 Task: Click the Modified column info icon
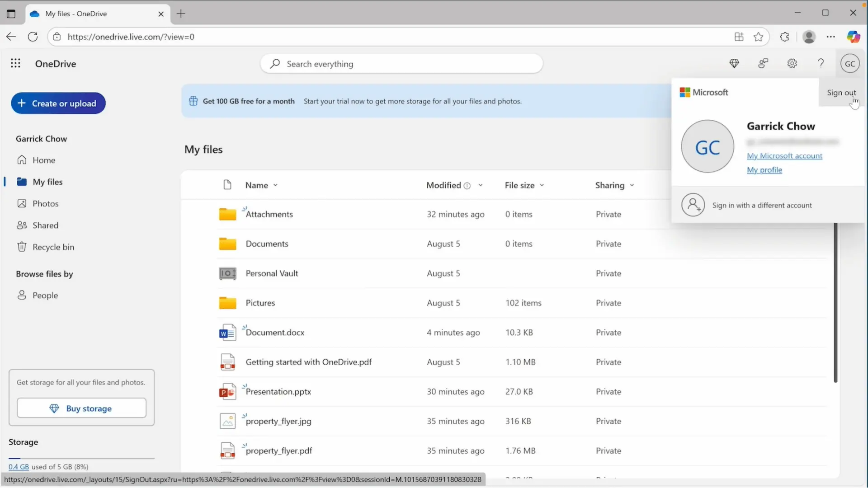point(467,186)
